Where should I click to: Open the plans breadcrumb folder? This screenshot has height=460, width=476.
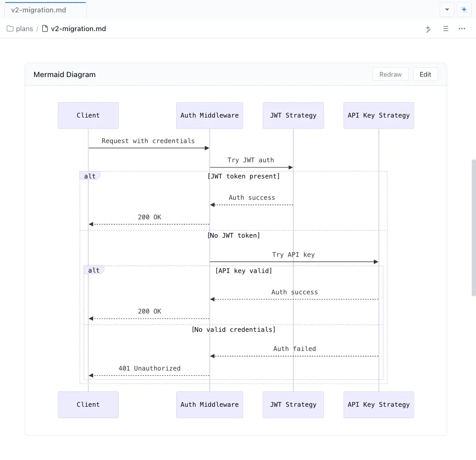click(x=24, y=29)
